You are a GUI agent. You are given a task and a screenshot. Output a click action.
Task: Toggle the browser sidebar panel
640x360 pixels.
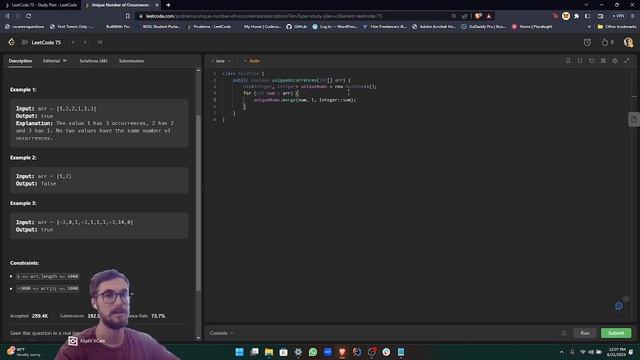(x=587, y=16)
